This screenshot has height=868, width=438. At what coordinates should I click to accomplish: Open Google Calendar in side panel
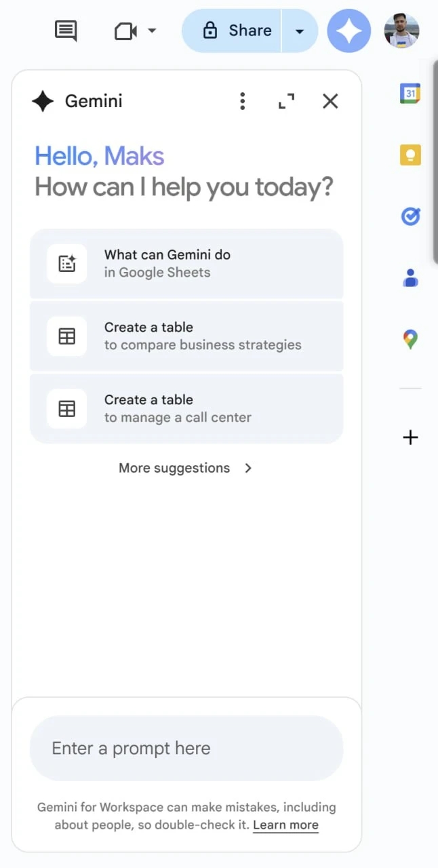click(x=410, y=93)
